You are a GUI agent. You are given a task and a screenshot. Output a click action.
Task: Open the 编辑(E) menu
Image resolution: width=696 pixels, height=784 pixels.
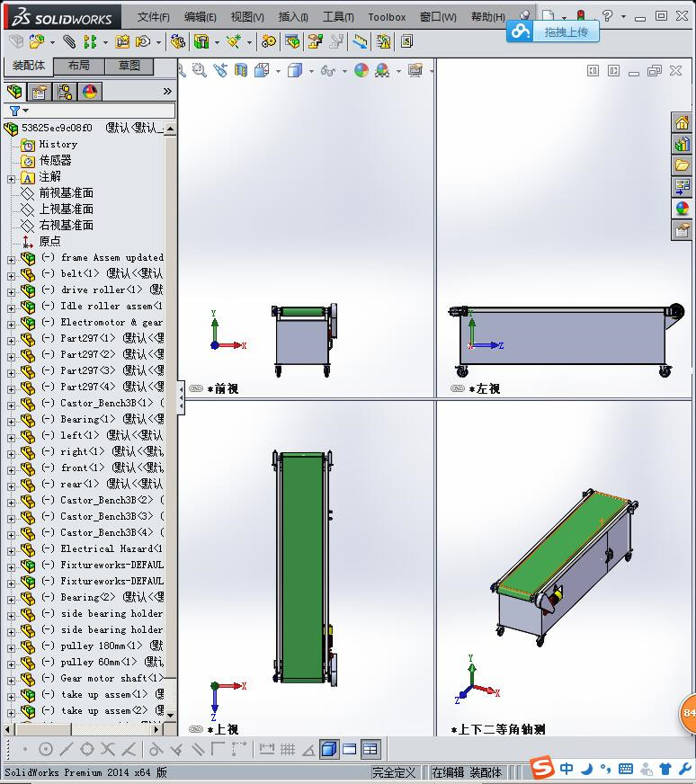pos(200,17)
